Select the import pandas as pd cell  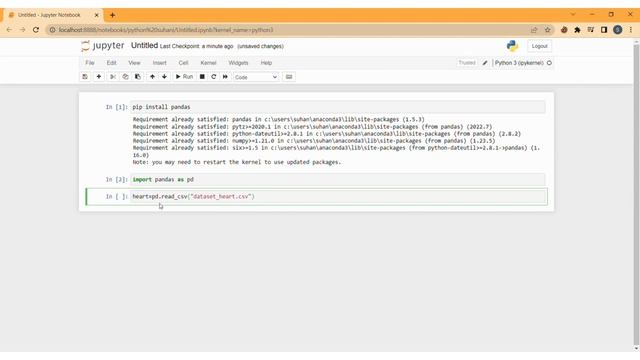338,180
